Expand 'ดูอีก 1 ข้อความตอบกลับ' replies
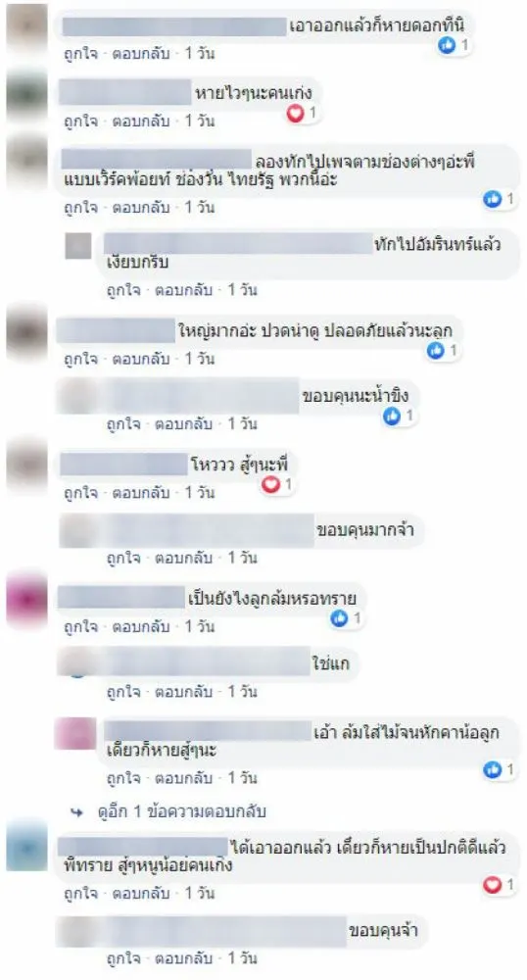Viewport: 527px width, 980px height. click(x=181, y=811)
